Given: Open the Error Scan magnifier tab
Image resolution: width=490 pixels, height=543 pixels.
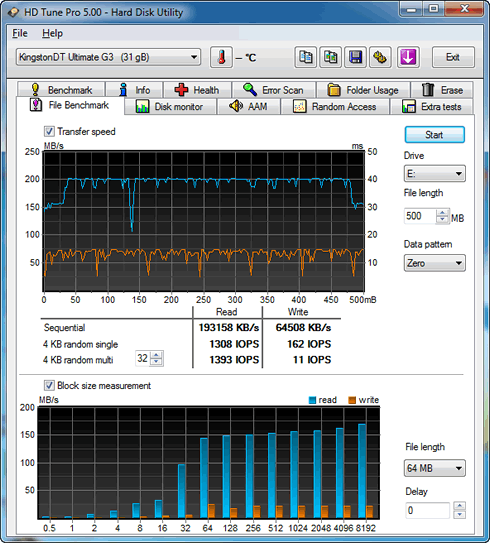Looking at the screenshot, I should point(274,90).
